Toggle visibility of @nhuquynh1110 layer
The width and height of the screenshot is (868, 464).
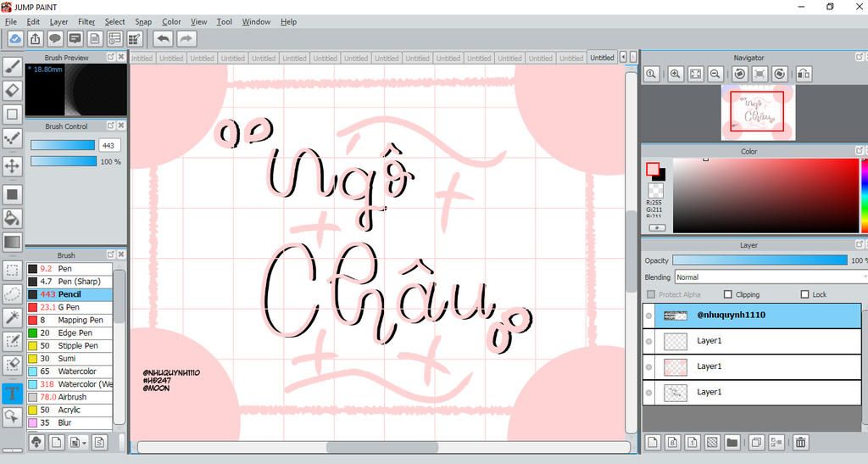tap(648, 316)
